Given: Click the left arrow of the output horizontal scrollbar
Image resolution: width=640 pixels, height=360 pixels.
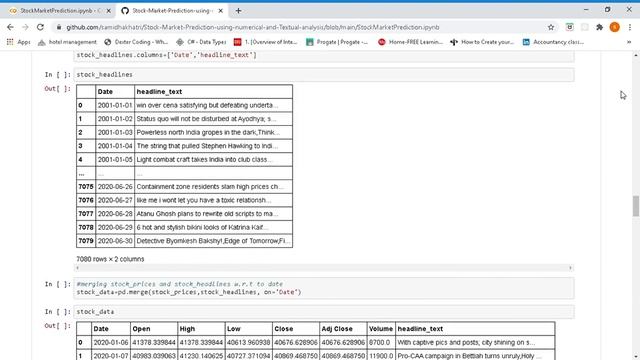Looking at the screenshot, I should point(78,268).
